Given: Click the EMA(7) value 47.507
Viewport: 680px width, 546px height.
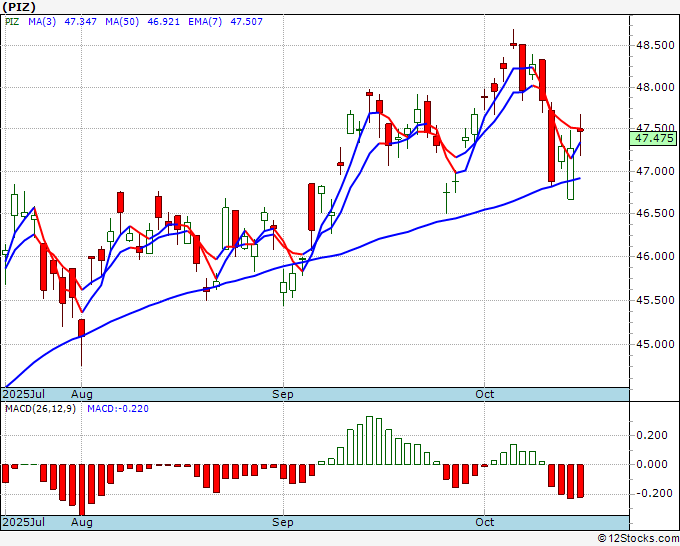Looking at the screenshot, I should 246,22.
